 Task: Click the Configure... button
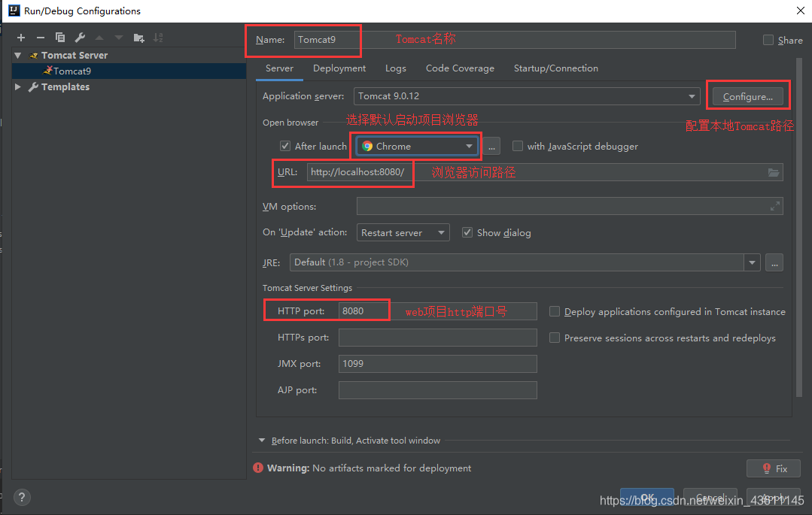coord(748,96)
